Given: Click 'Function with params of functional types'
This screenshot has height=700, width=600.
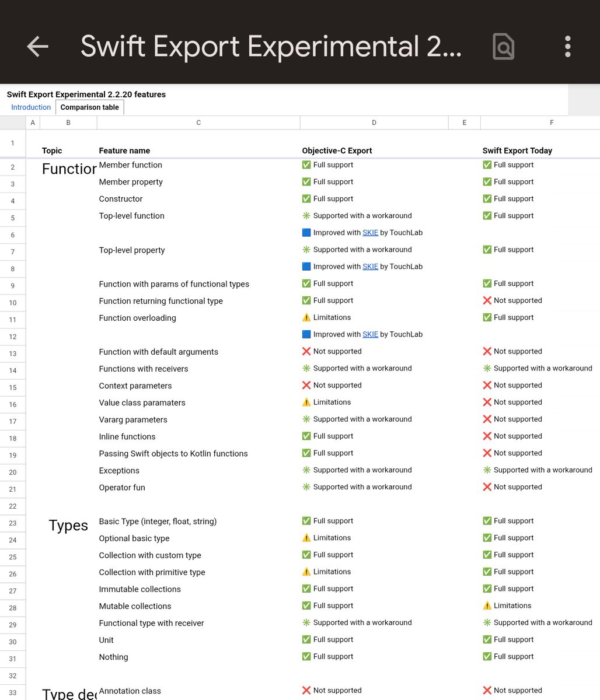Looking at the screenshot, I should 174,284.
